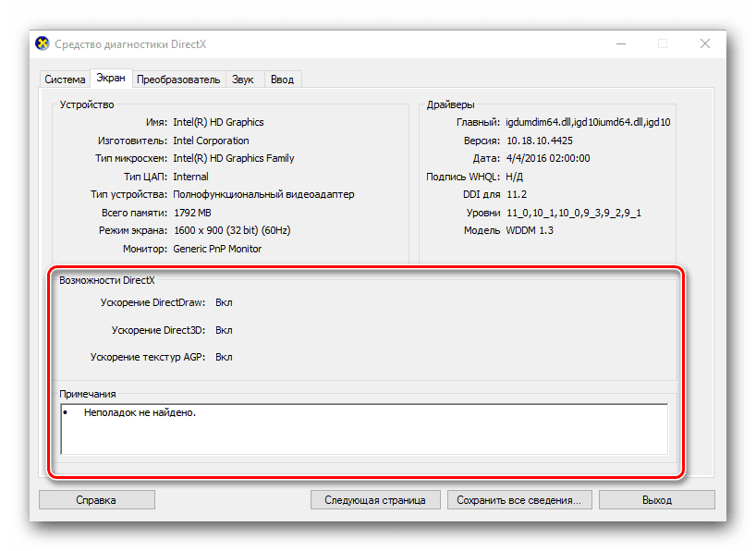Click the Generic PnP Monitor value

click(217, 249)
